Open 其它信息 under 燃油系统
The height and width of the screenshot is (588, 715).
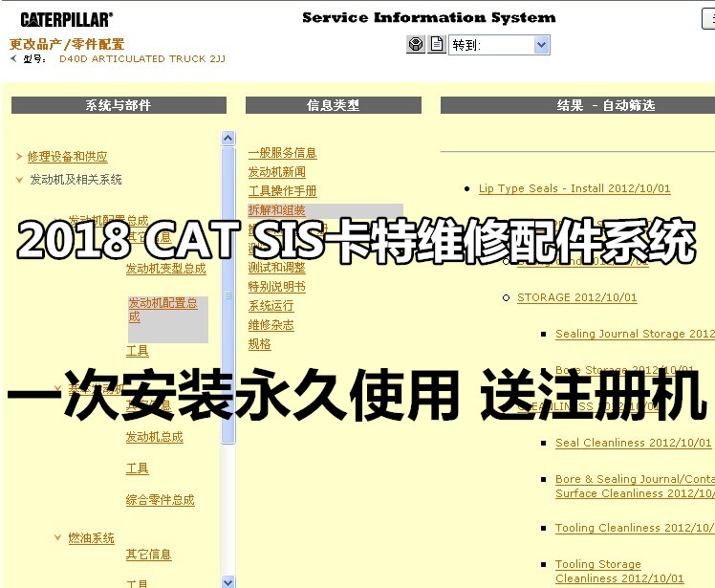(149, 555)
